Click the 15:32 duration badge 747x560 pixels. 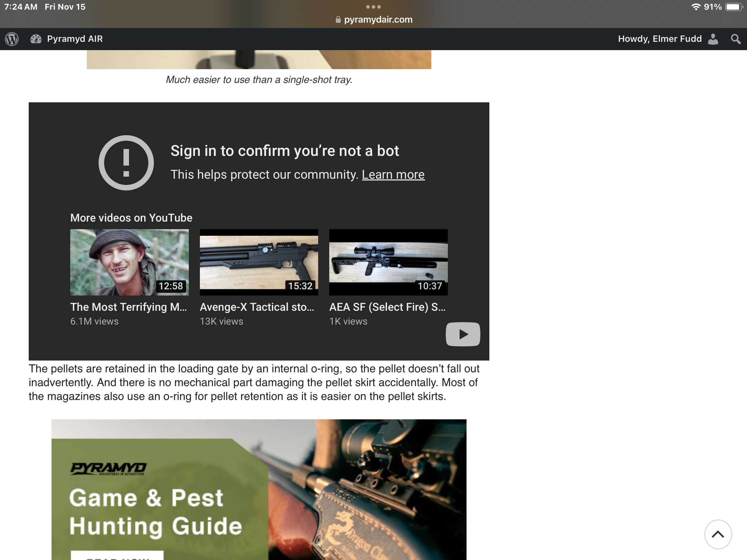300,286
